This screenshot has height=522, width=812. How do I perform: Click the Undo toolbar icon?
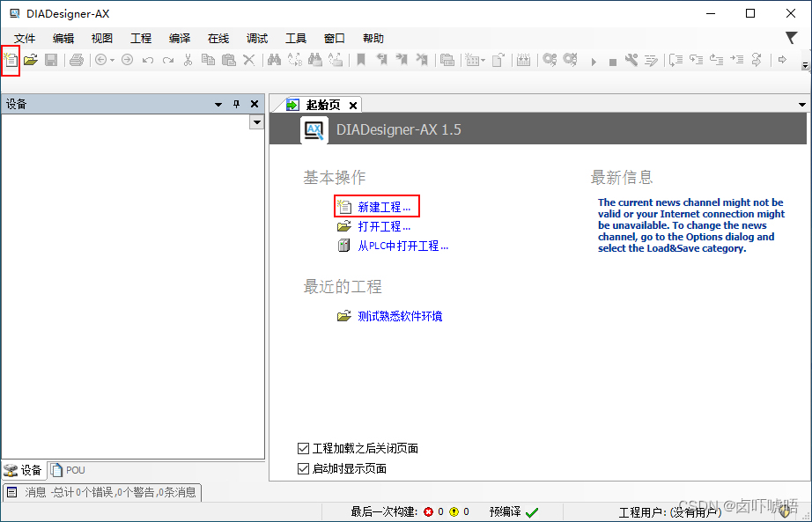click(x=148, y=61)
